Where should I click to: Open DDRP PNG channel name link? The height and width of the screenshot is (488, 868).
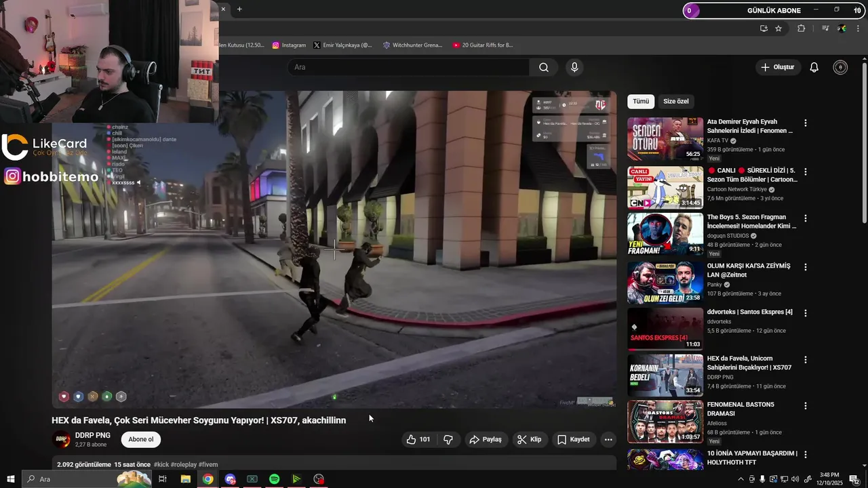pyautogui.click(x=93, y=435)
